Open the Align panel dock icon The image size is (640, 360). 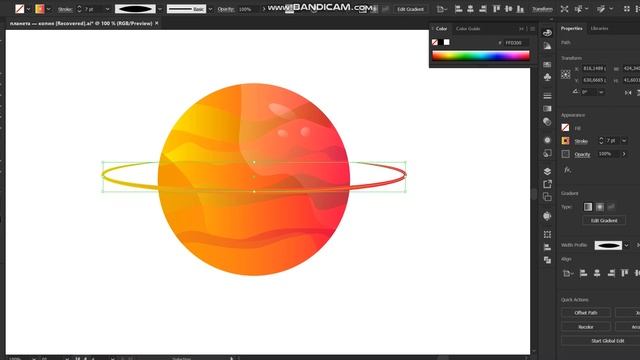point(547,247)
